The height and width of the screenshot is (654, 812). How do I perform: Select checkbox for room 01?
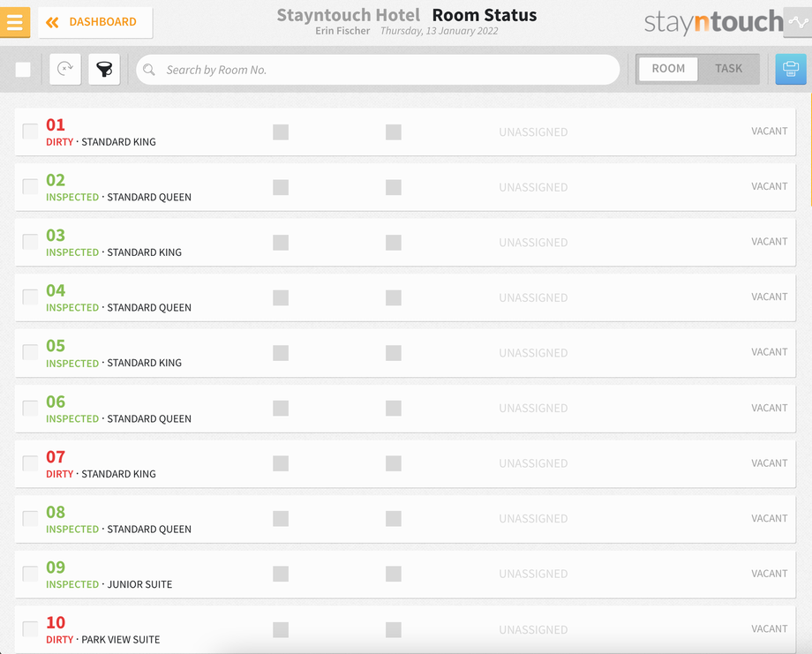coord(30,132)
